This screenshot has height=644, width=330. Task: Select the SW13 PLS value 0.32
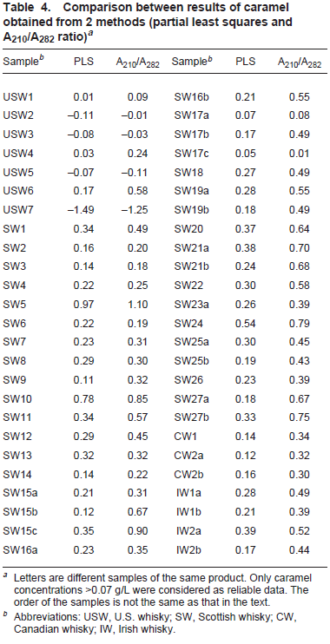[x=84, y=455]
